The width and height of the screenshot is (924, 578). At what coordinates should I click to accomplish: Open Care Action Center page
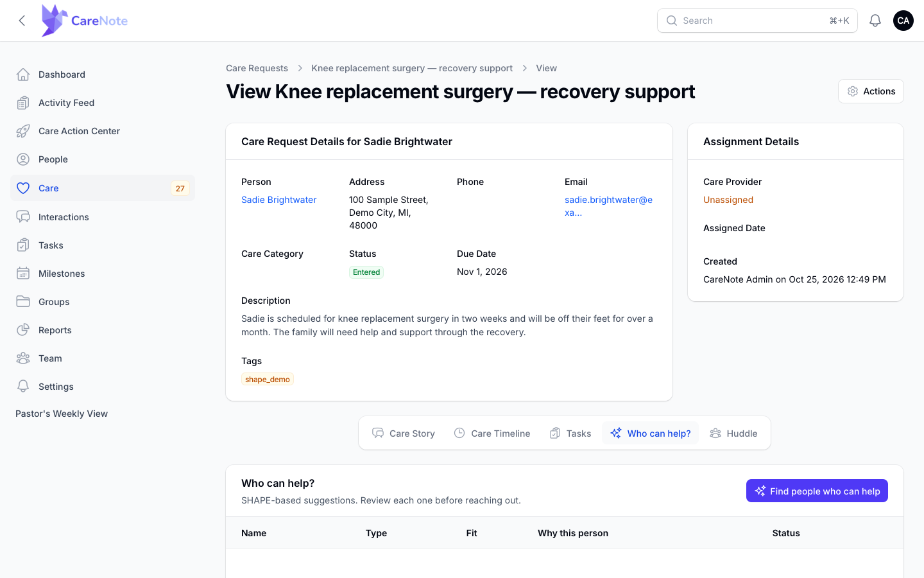[103, 131]
